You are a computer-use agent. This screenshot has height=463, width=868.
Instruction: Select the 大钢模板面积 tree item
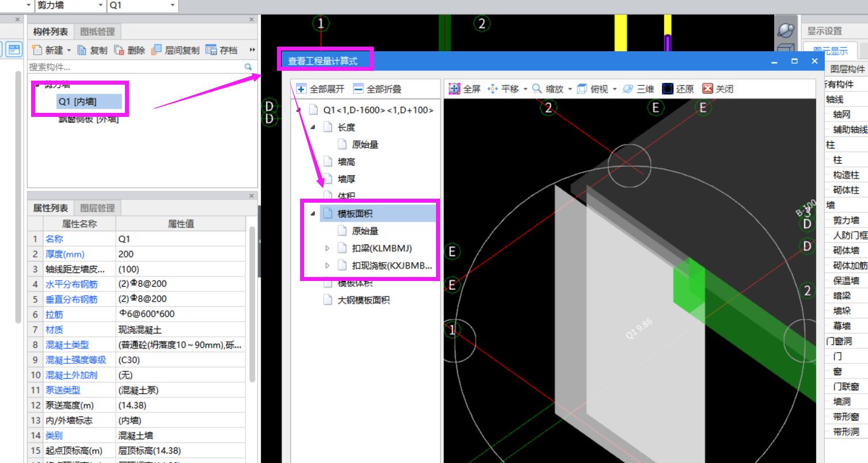[364, 300]
